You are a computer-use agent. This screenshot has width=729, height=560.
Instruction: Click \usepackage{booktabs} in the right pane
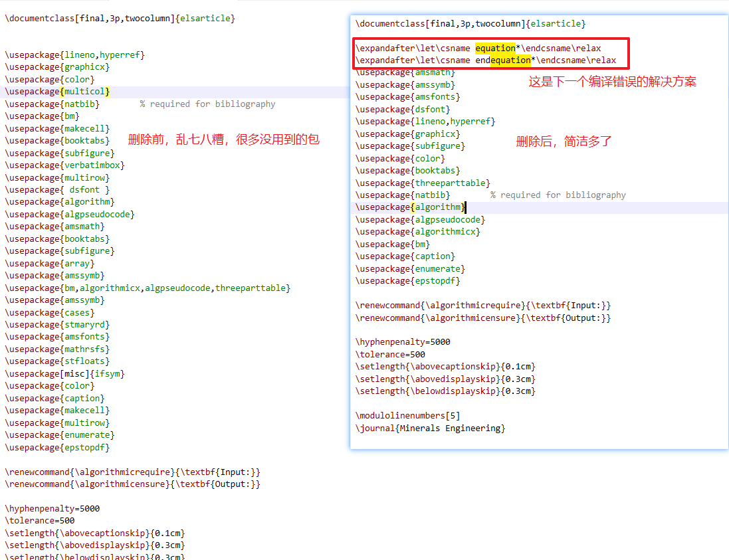[408, 171]
